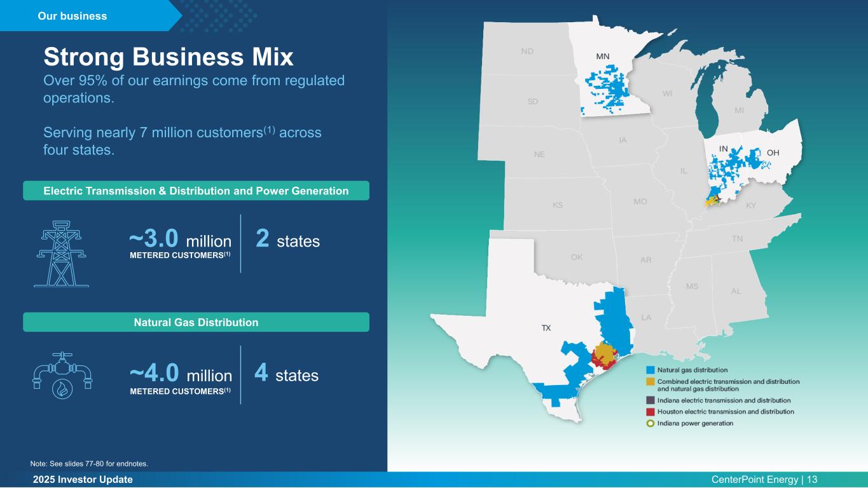Click the 'CenterPoint Energy | 13' page label
868x488 pixels.
pyautogui.click(x=764, y=480)
